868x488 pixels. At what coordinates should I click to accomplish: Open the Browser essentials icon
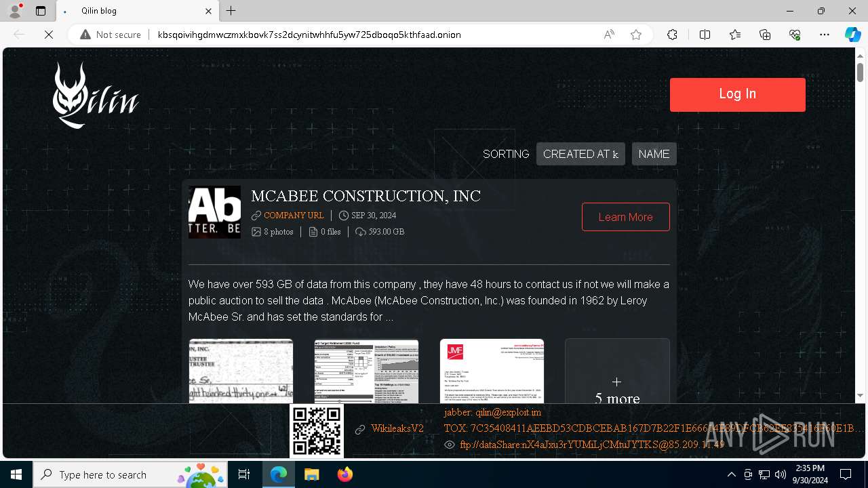[x=795, y=35]
